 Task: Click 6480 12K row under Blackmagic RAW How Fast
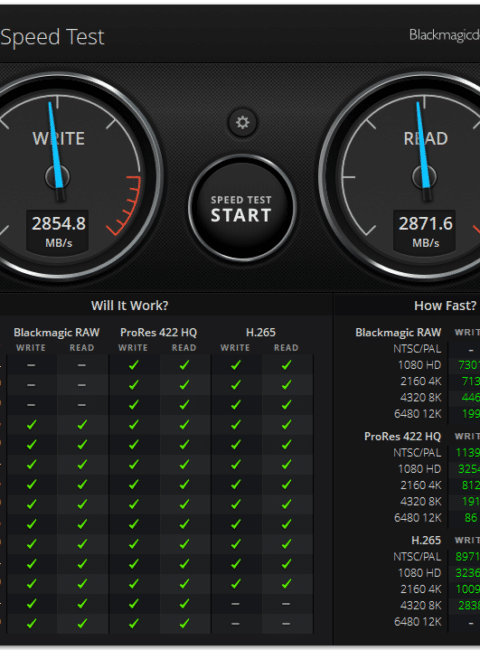(x=418, y=414)
